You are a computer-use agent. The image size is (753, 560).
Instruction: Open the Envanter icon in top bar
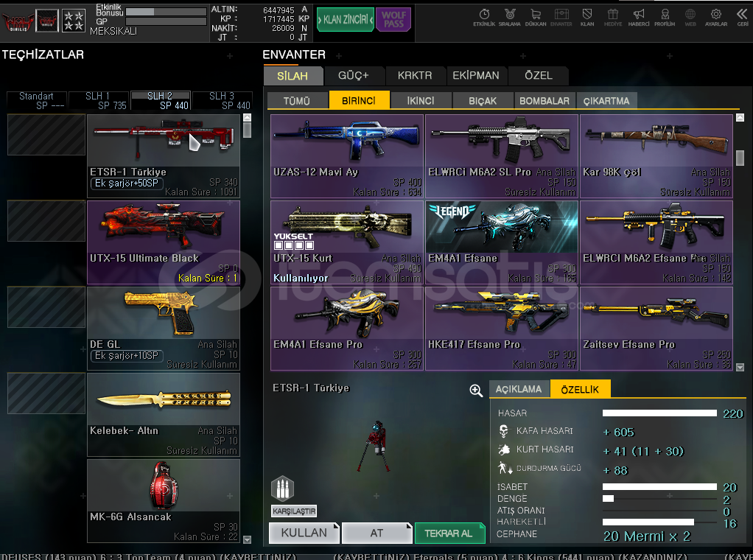pyautogui.click(x=561, y=17)
